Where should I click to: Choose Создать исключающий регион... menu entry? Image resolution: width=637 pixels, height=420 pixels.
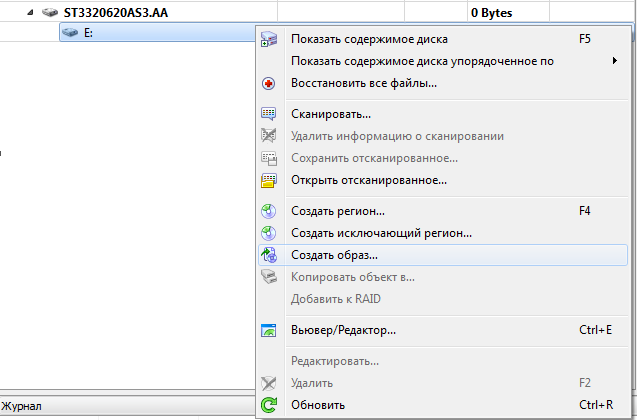381,233
